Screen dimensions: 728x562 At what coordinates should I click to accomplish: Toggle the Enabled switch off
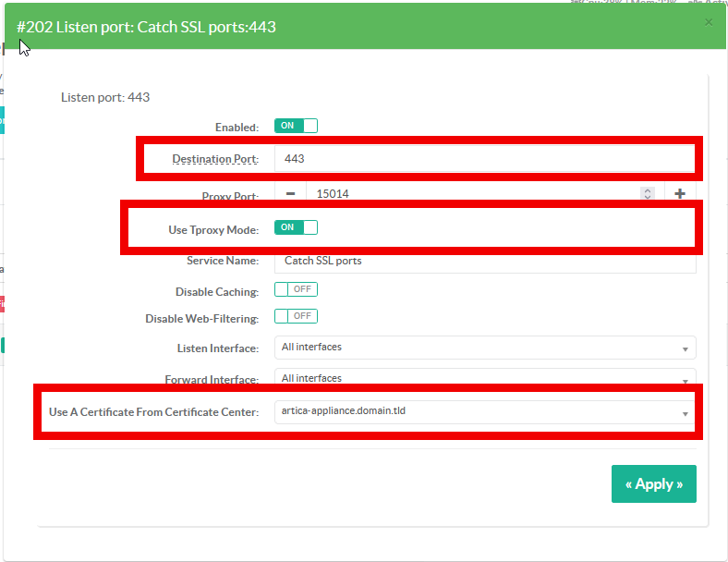click(x=296, y=126)
